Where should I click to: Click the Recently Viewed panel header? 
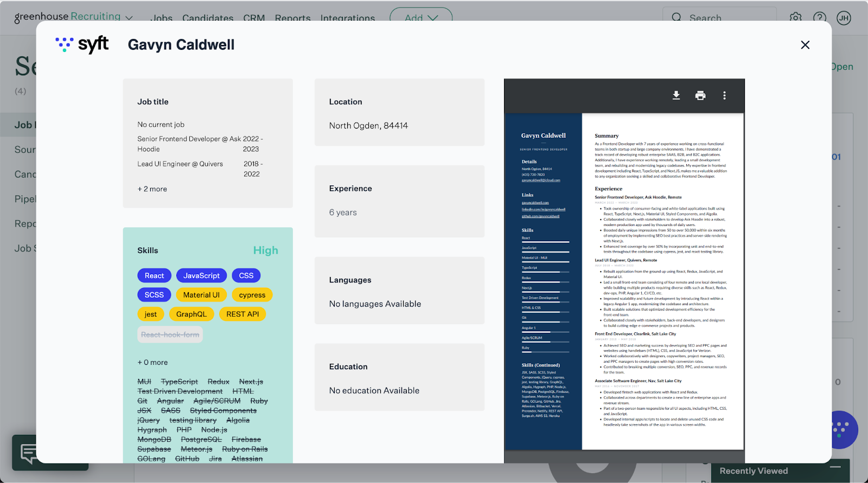coord(780,471)
